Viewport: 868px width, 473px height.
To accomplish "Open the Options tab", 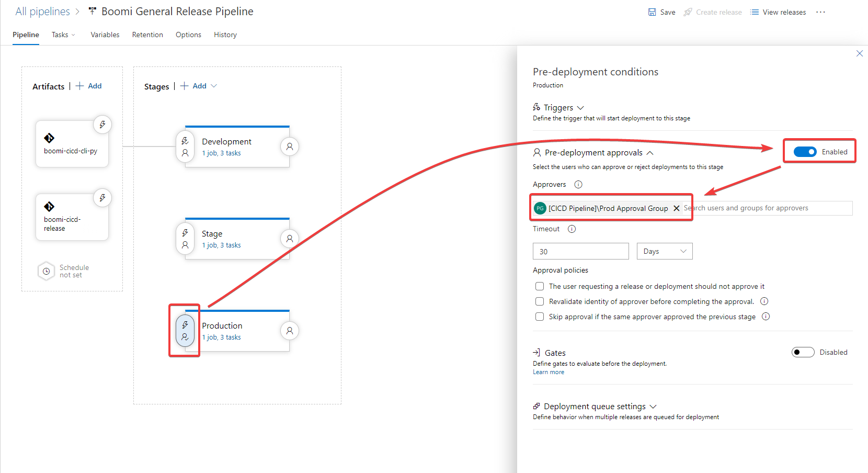I will tap(188, 35).
